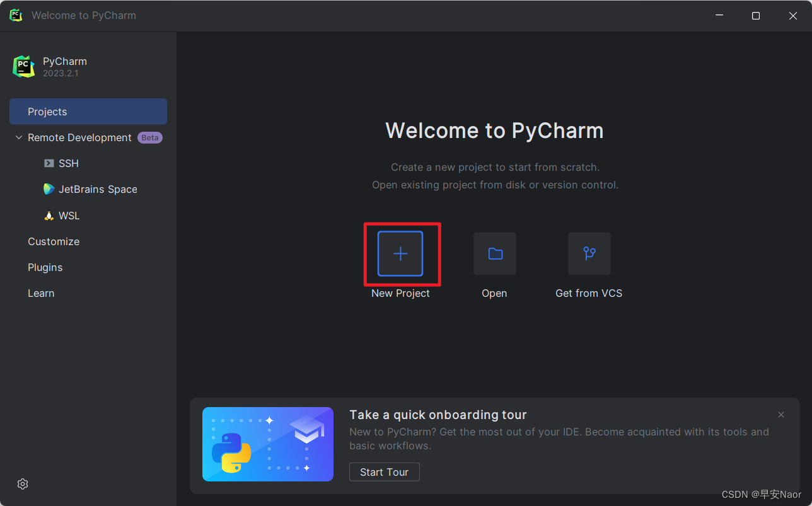Click the New Project label
This screenshot has width=812, height=506.
coord(400,294)
